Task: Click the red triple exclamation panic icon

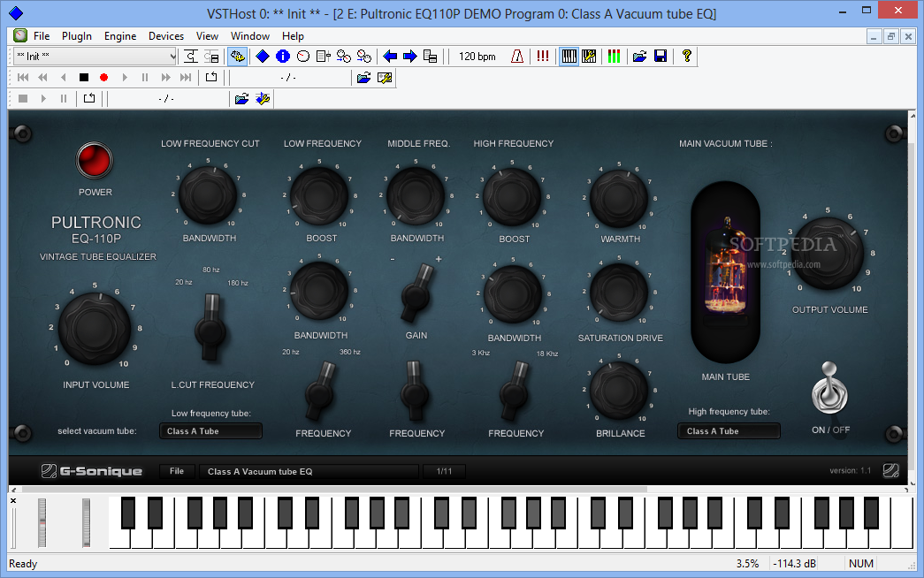Action: pos(543,57)
